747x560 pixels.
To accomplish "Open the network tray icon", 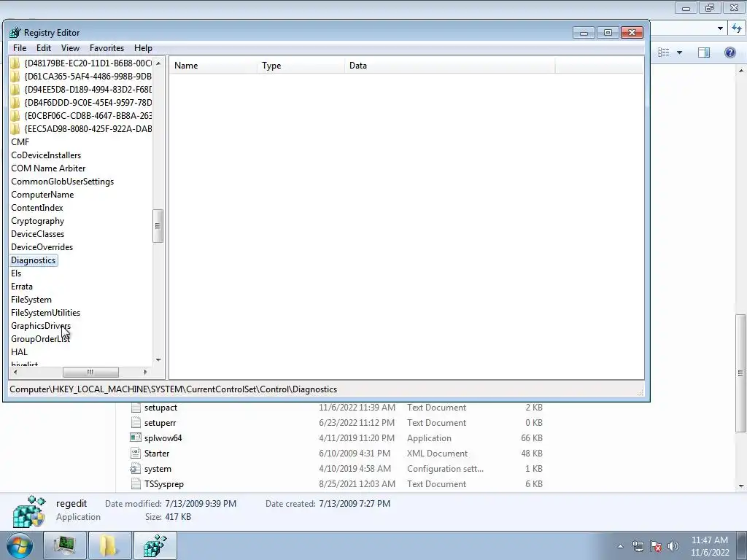I will pos(638,546).
